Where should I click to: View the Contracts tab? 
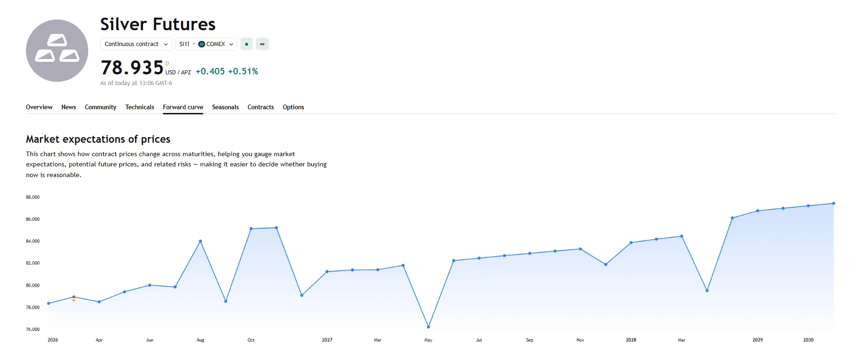(260, 107)
